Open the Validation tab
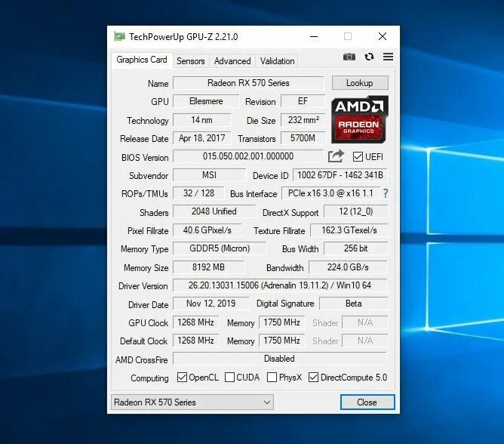 pyautogui.click(x=277, y=61)
